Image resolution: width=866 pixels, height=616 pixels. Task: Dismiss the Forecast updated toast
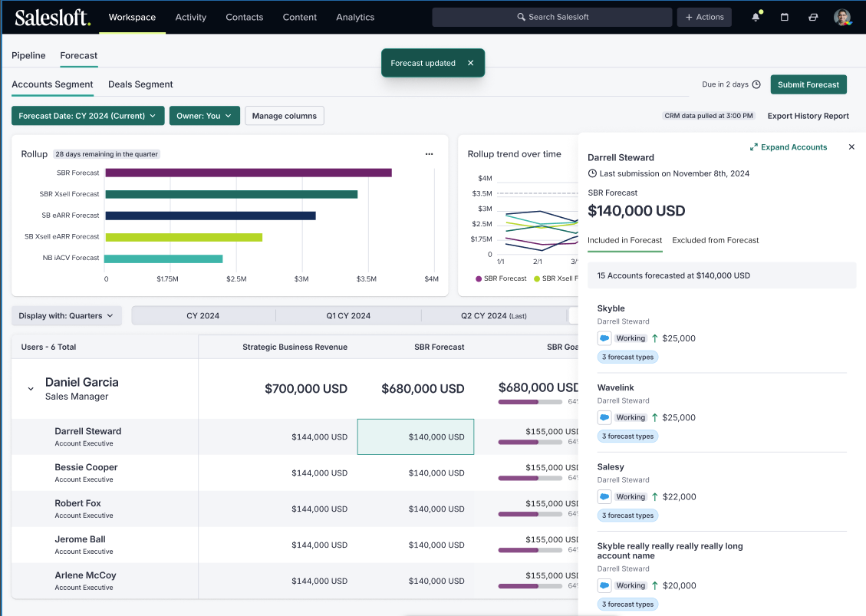click(x=470, y=63)
